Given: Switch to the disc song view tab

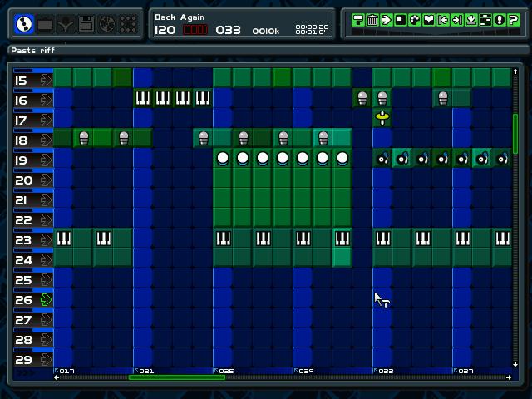Looking at the screenshot, I should pyautogui.click(x=106, y=25).
